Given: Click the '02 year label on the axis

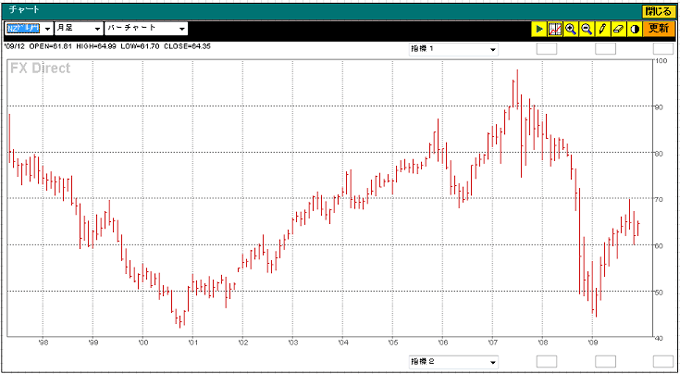Looking at the screenshot, I should (x=242, y=341).
